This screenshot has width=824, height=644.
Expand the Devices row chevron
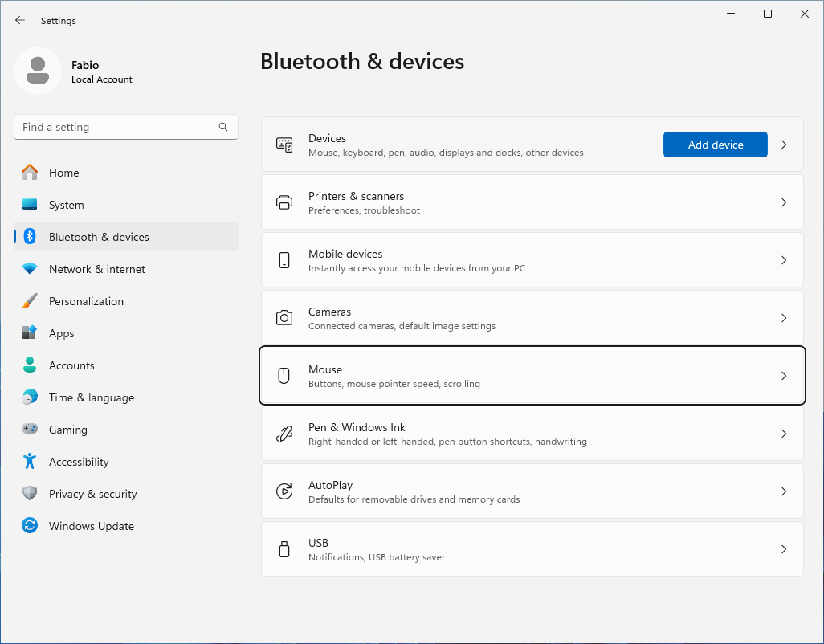784,145
